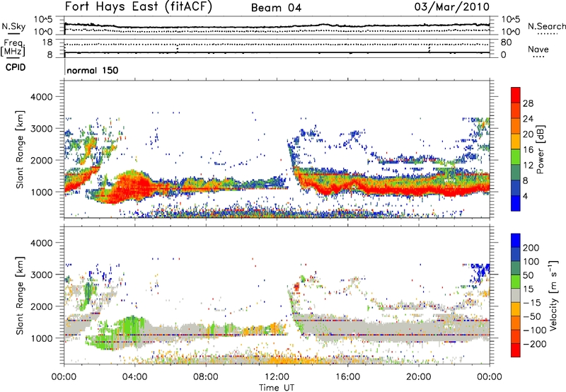Click the 'CPID' label
This screenshot has width=566, height=392.
click(16, 67)
